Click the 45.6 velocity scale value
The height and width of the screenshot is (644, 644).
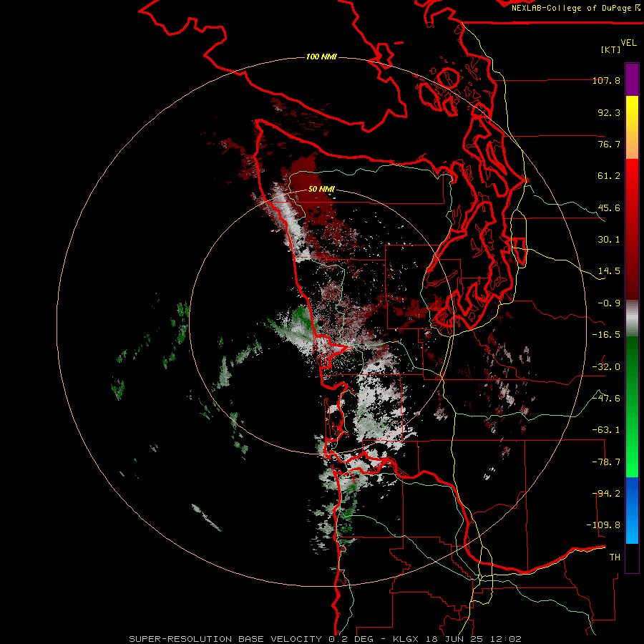609,208
